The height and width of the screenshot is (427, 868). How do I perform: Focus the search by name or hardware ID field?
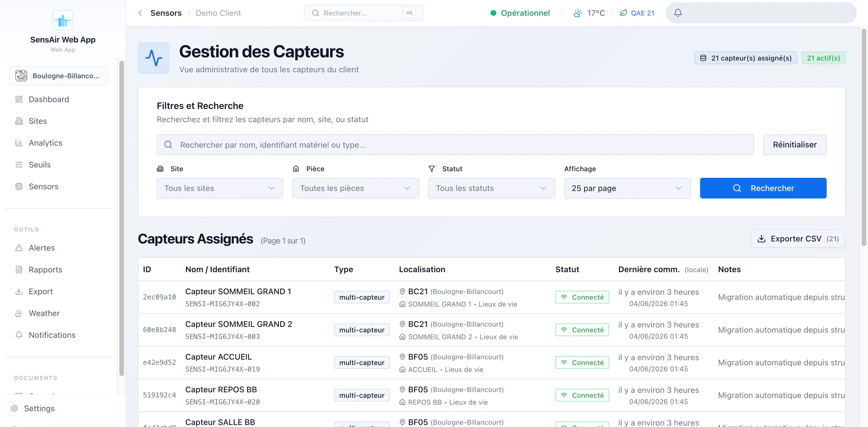coord(455,145)
